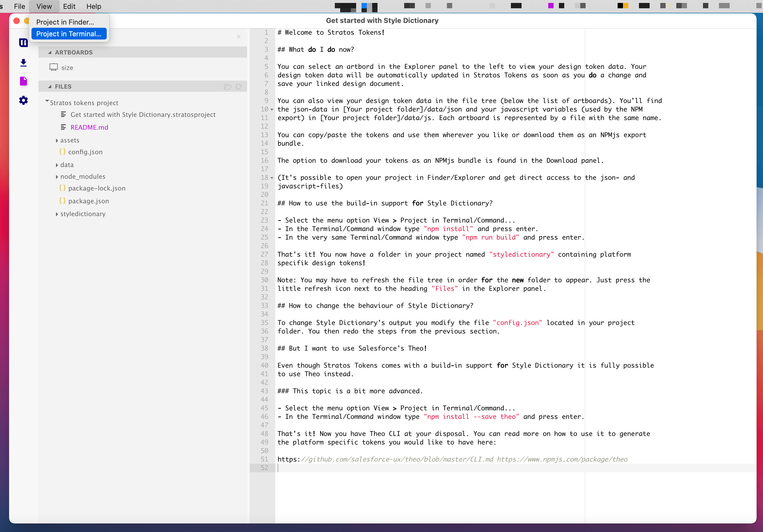The width and height of the screenshot is (763, 532).
Task: Refresh the file tree with refresh icon
Action: click(x=239, y=87)
